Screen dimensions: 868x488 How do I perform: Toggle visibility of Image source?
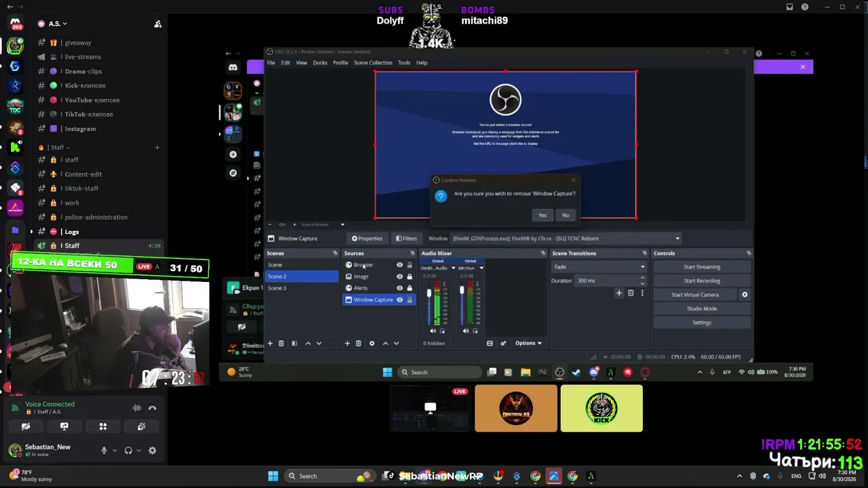[399, 277]
